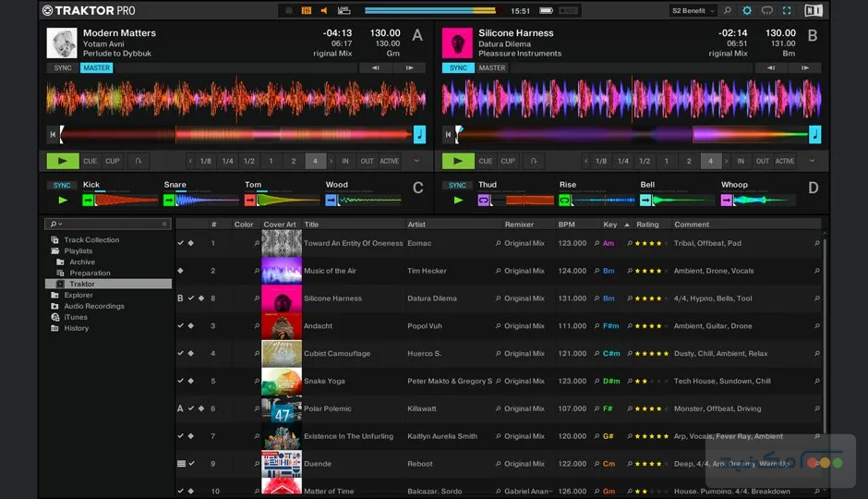Show smaller loop sizes on Deck B
This screenshot has width=868, height=499.
(x=585, y=161)
